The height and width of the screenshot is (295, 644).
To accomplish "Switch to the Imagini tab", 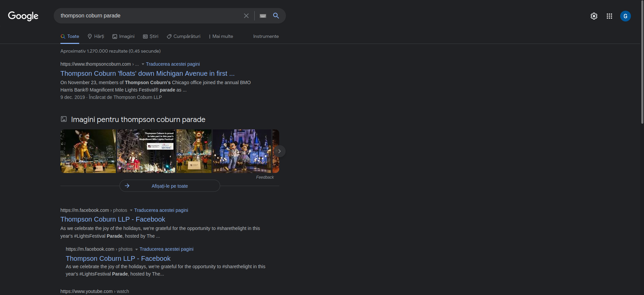I will pyautogui.click(x=123, y=37).
